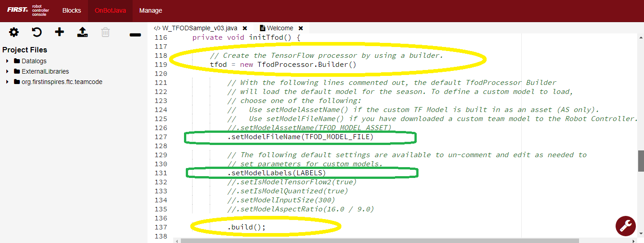The height and width of the screenshot is (243, 644).
Task: Expand the Datalogs folder arrow
Action: pyautogui.click(x=7, y=61)
